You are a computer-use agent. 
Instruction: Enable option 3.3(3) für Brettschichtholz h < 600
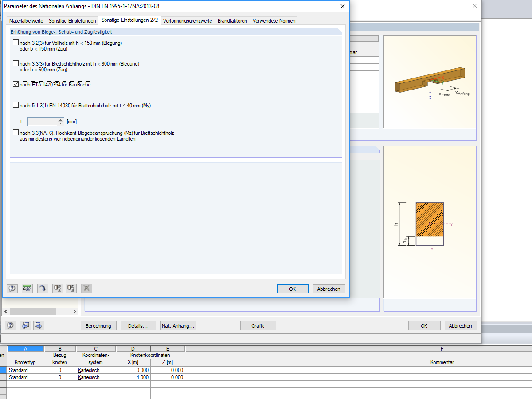pyautogui.click(x=16, y=64)
